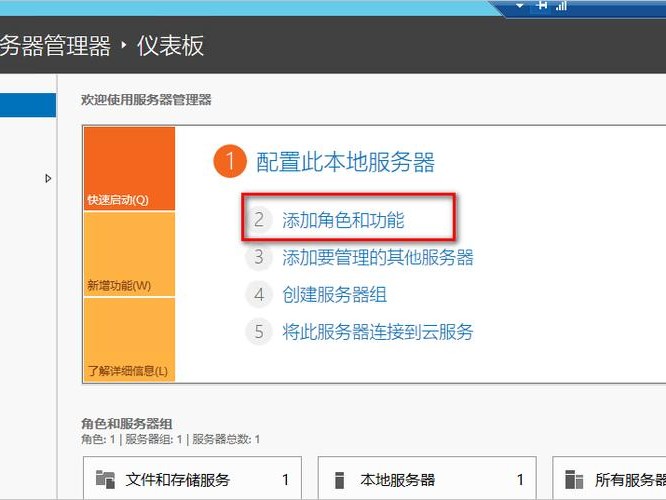This screenshot has width=666, height=500.
Task: Click the 欢迎使用服务器管理器 heading
Action: (146, 100)
